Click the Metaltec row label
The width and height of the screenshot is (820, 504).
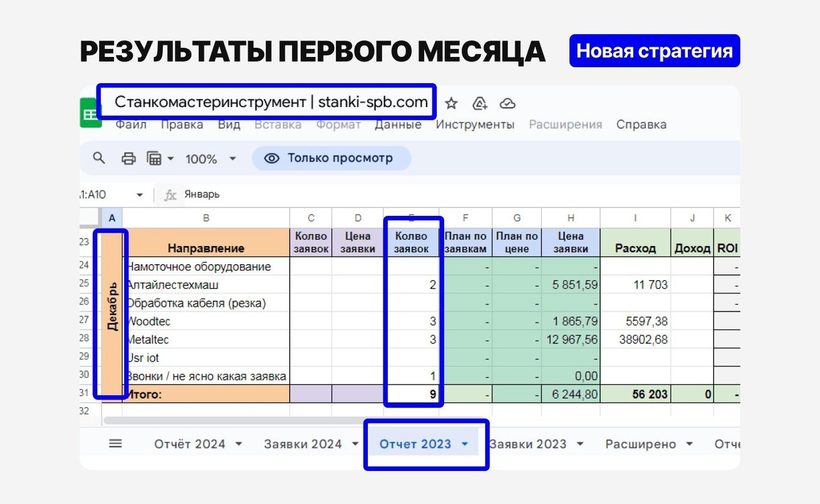(x=206, y=339)
